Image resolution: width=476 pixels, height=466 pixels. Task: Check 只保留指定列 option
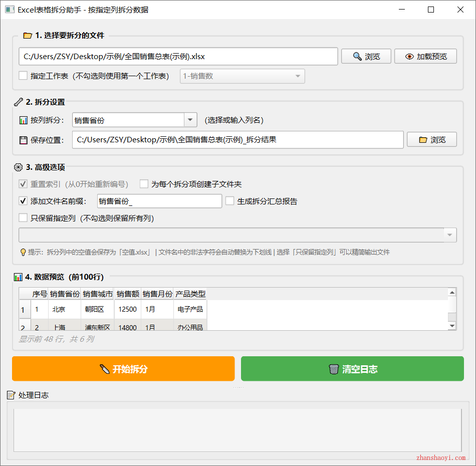(23, 218)
